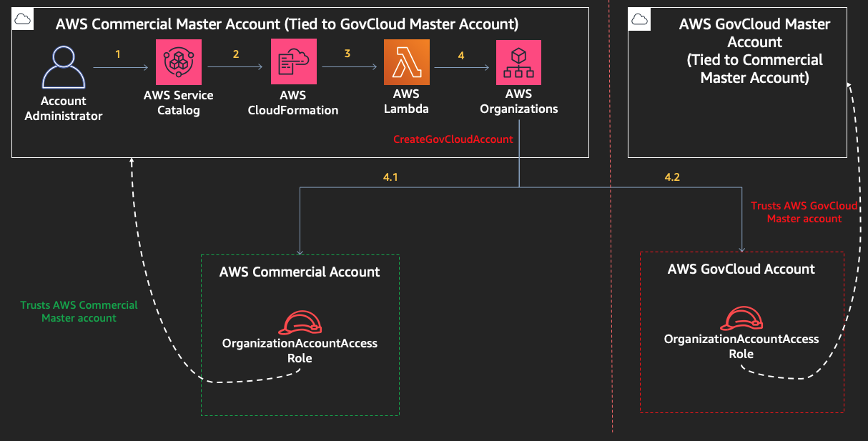The image size is (868, 441).
Task: Click the "AWS Service Catalog" text label
Action: point(179,103)
